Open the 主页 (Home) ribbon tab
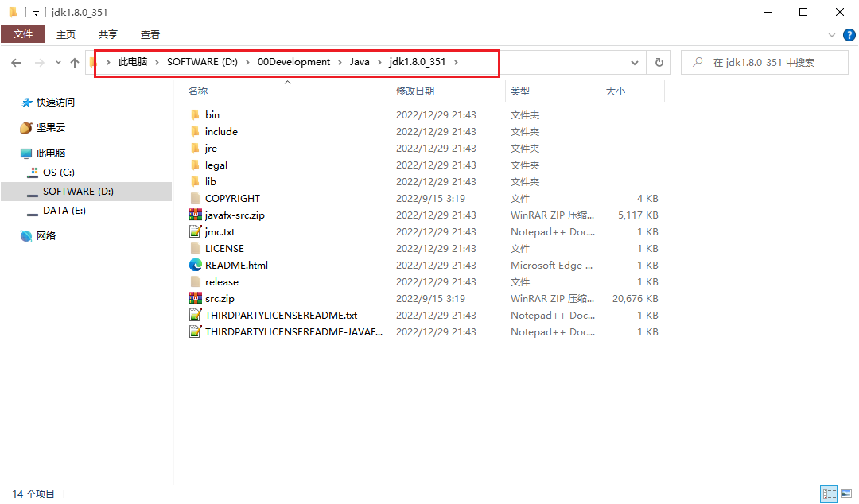The height and width of the screenshot is (504, 859). point(66,34)
